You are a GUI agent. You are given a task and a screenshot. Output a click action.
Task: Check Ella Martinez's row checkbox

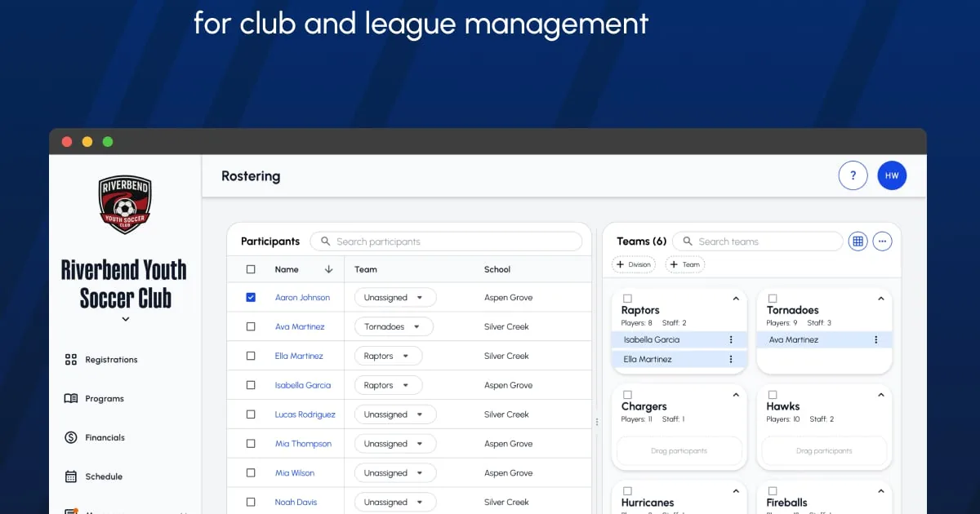tap(251, 357)
